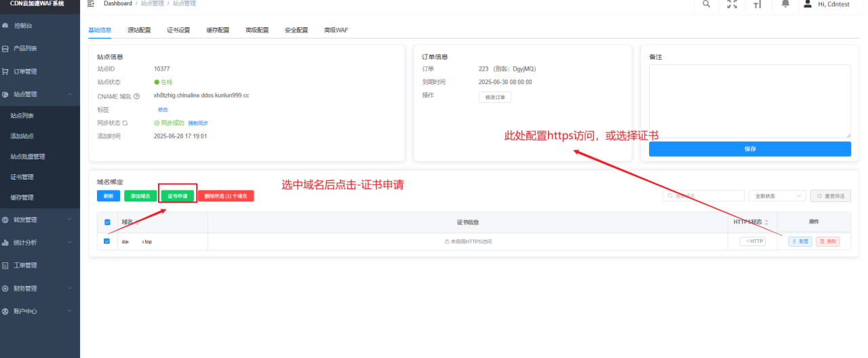Click the green 证书申请 button
The height and width of the screenshot is (358, 868).
pos(178,196)
